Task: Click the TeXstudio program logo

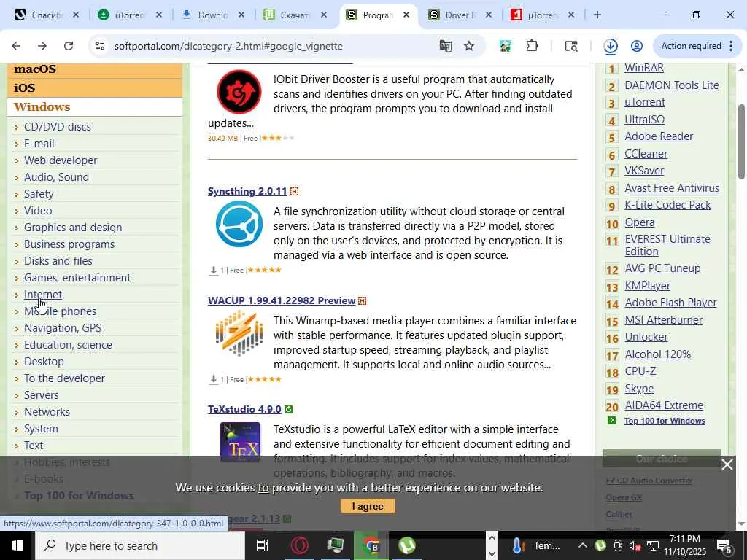Action: point(240,442)
